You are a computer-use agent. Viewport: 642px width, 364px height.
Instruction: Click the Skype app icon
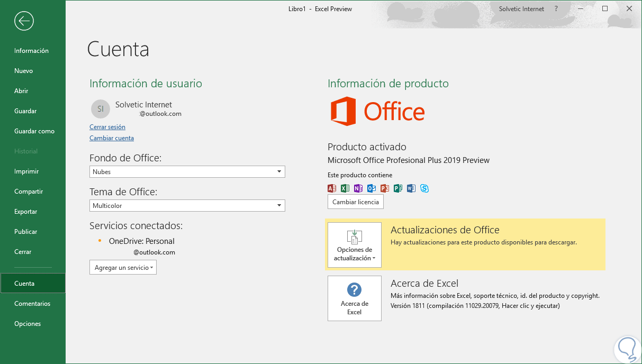pyautogui.click(x=424, y=188)
